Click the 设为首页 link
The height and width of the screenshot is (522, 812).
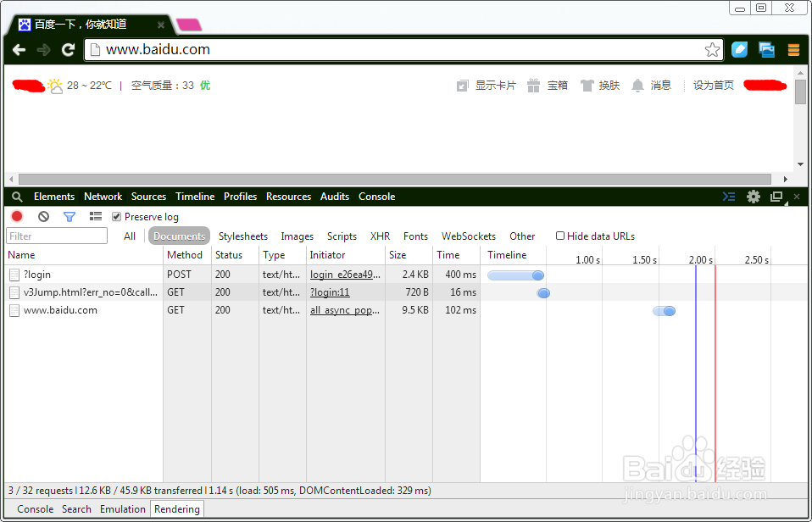click(714, 86)
